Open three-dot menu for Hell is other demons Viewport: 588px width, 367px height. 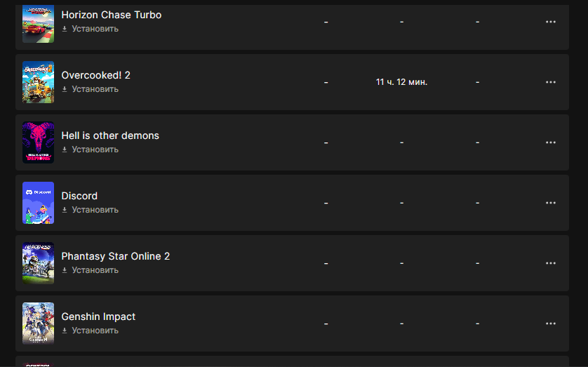click(551, 142)
